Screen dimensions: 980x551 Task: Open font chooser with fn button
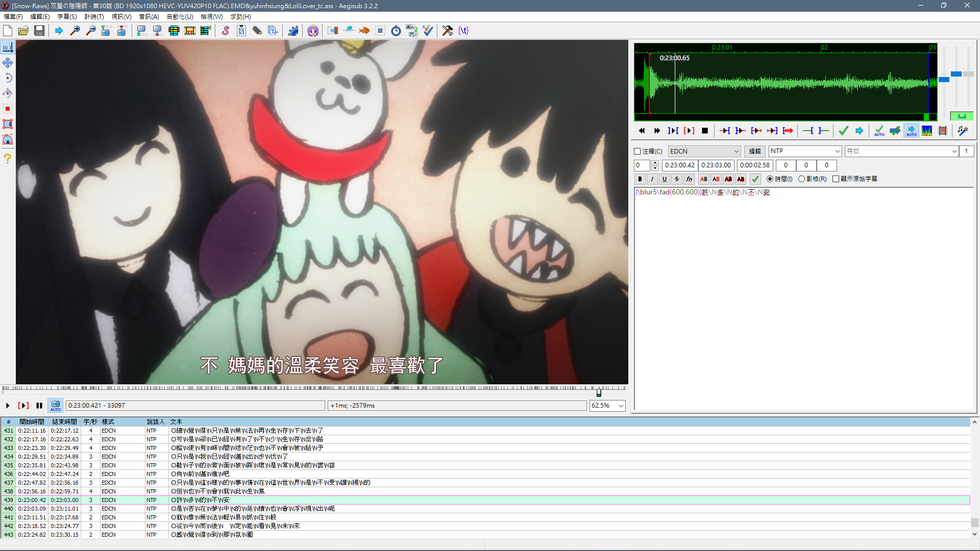pyautogui.click(x=689, y=179)
